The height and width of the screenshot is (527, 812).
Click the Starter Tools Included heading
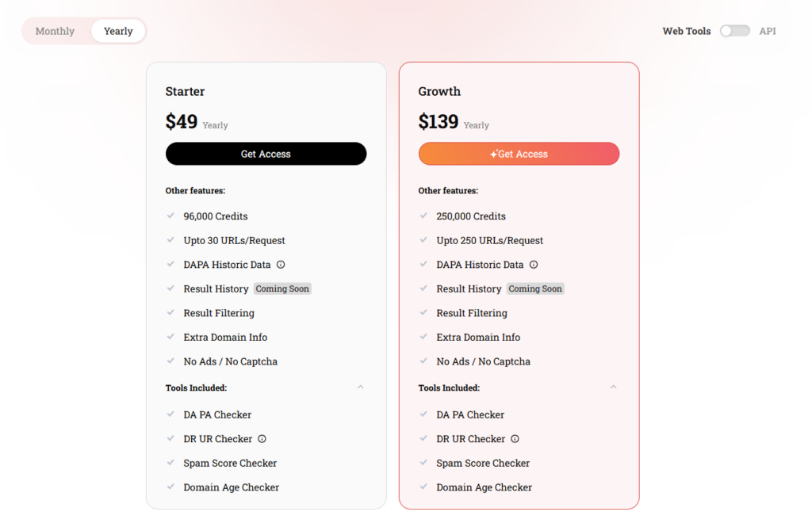(196, 388)
